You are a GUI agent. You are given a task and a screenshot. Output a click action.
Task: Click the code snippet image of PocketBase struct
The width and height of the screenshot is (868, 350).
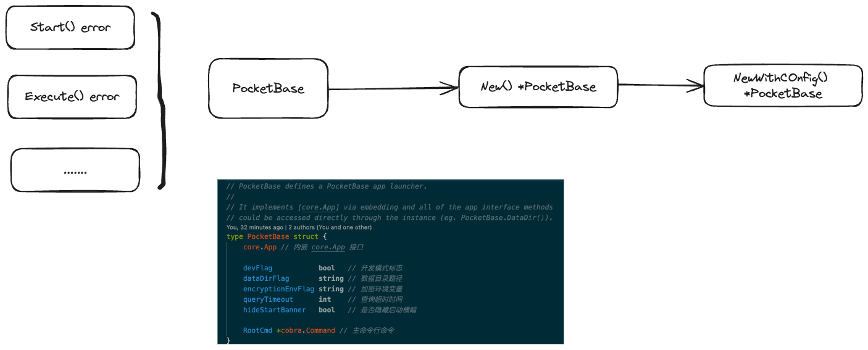coord(391,262)
